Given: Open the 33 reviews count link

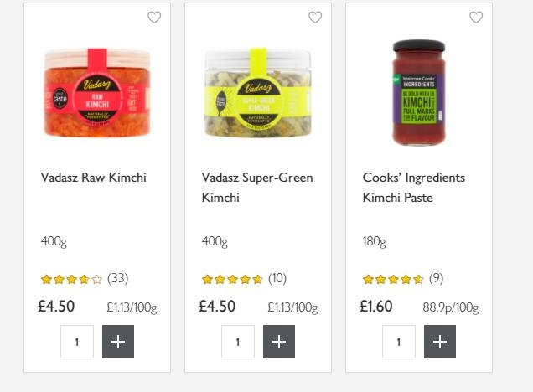Looking at the screenshot, I should tap(118, 278).
